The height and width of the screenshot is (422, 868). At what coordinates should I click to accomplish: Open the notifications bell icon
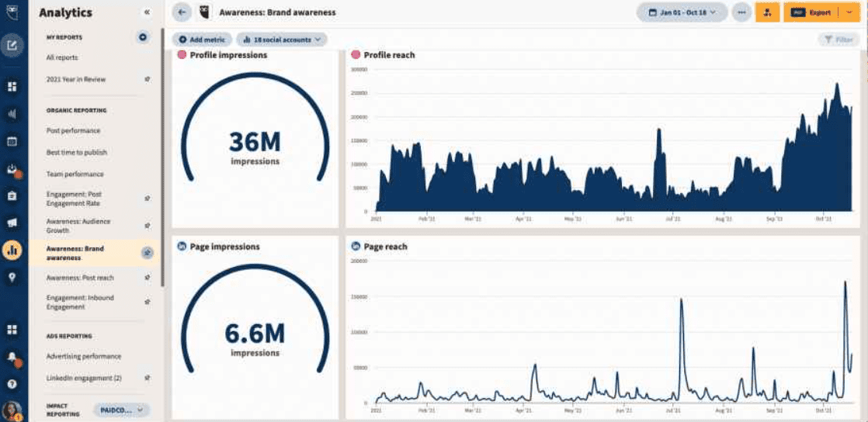[12, 357]
